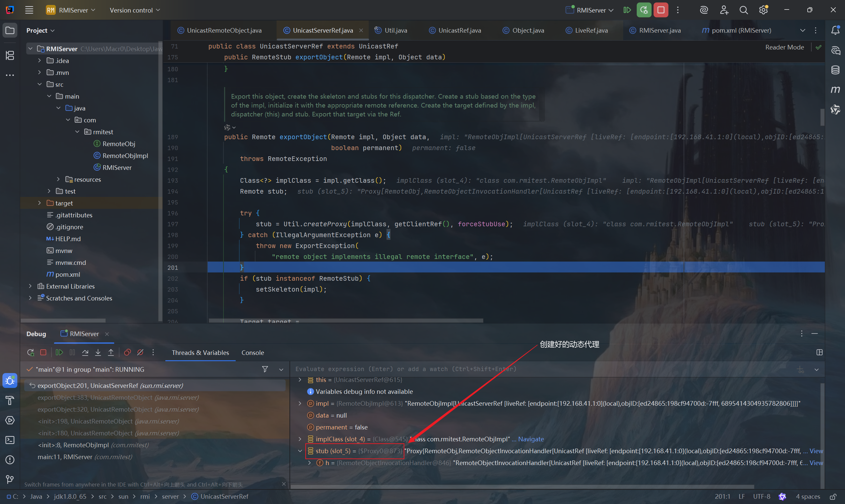Click the Rerun debug green icon
845x504 pixels.
[x=644, y=10]
